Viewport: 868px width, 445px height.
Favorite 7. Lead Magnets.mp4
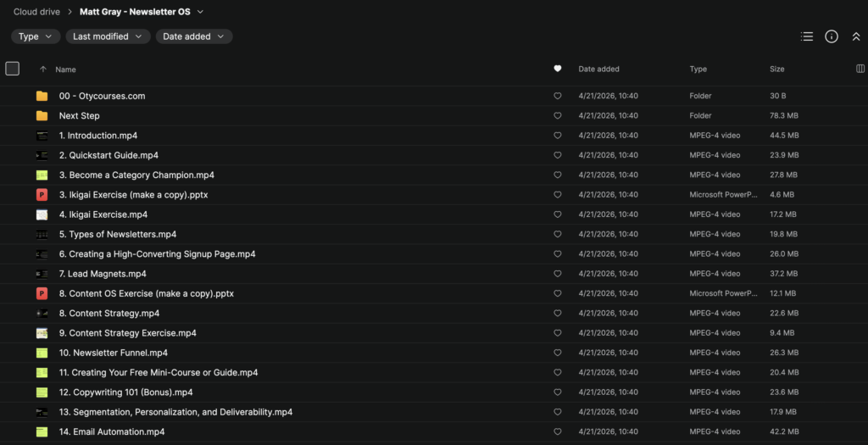[x=558, y=274]
